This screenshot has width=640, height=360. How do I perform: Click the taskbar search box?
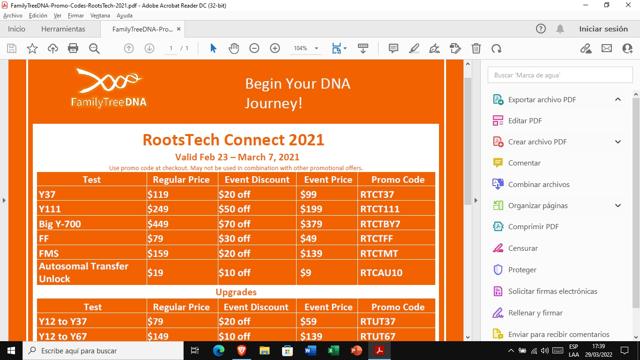(x=103, y=351)
